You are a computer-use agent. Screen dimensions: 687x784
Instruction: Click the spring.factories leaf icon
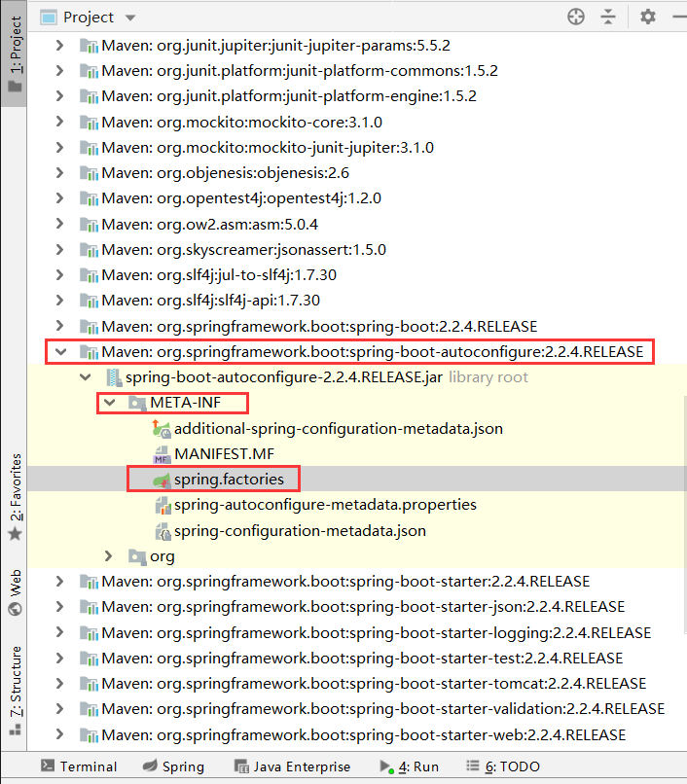coord(162,480)
